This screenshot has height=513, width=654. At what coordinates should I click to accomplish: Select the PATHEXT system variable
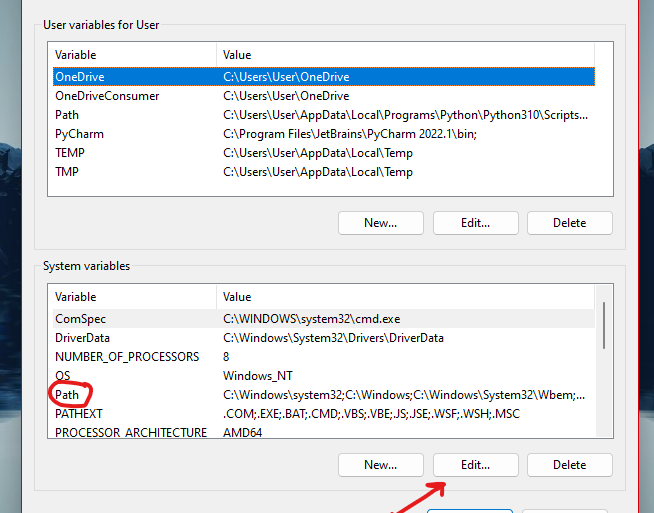[x=324, y=414]
